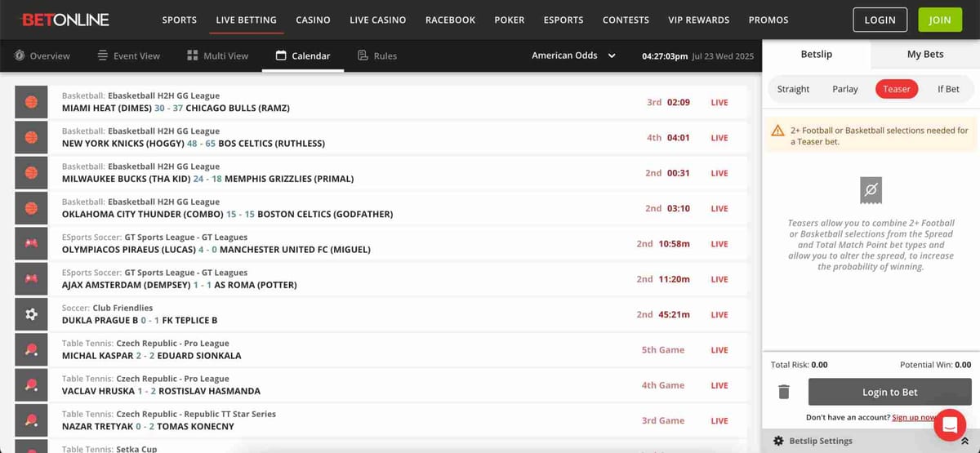The height and width of the screenshot is (453, 980).
Task: Open New York Knicks vs Bos Celtics event
Action: coord(381,138)
